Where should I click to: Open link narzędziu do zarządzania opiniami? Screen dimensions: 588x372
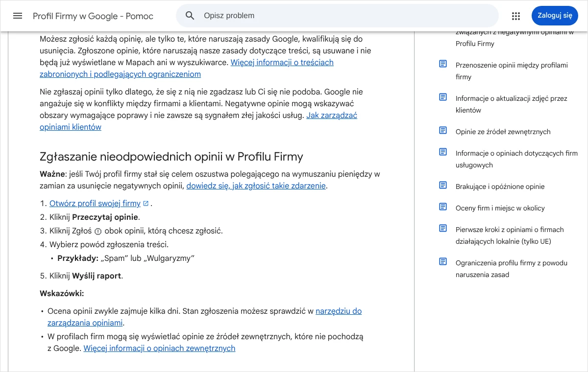point(205,317)
